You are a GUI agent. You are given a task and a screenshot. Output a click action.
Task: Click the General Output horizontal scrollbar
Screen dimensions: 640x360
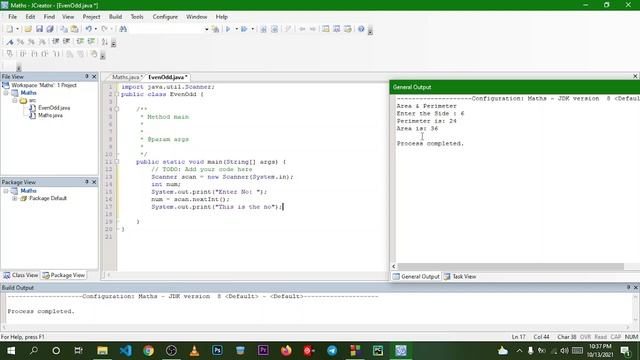pyautogui.click(x=511, y=267)
